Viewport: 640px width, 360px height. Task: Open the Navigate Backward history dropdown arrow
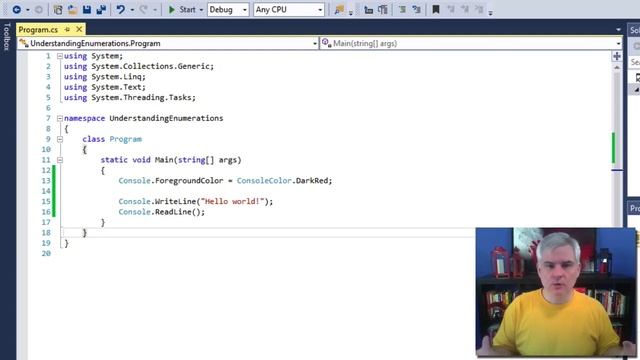pos(28,10)
